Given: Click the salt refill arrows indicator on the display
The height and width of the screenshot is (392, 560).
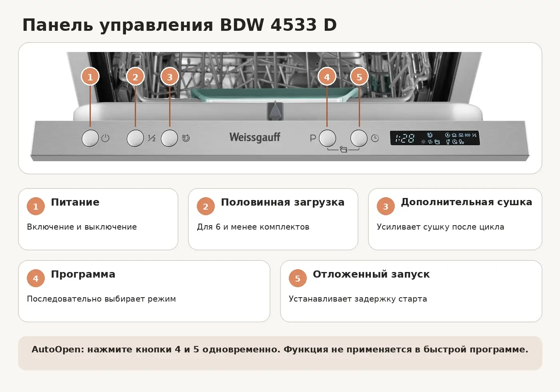Looking at the screenshot, I should (430, 142).
